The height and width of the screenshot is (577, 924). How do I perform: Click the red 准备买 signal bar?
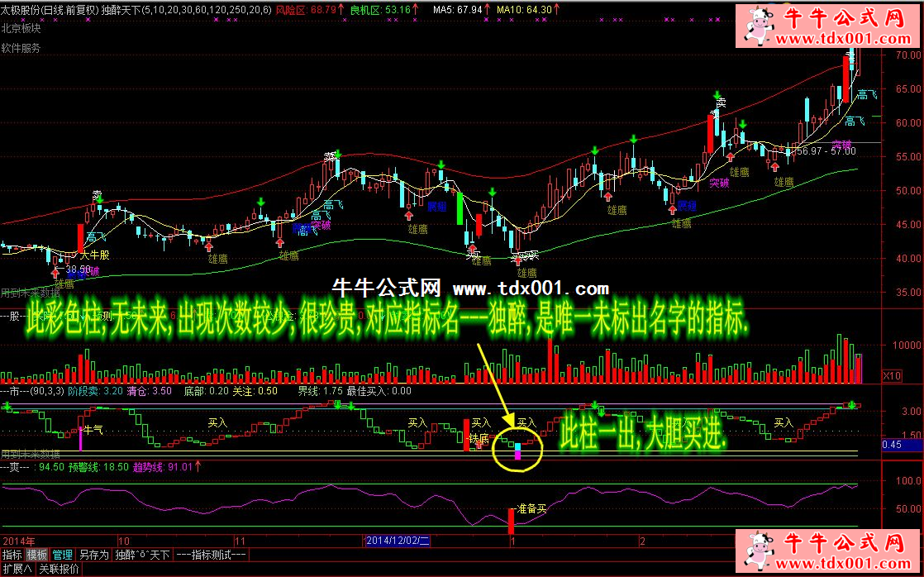coord(511,521)
